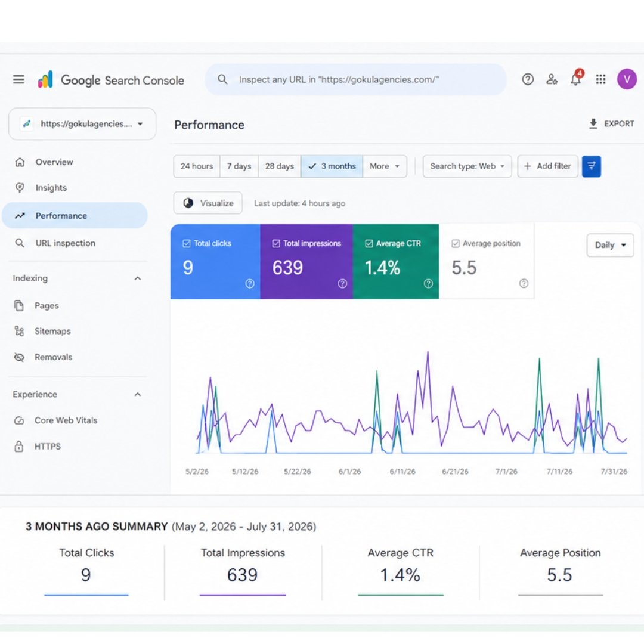Click the Export download arrow icon

593,123
